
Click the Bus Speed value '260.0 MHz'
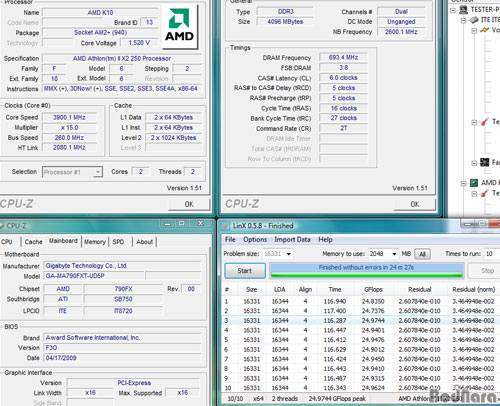(69, 138)
